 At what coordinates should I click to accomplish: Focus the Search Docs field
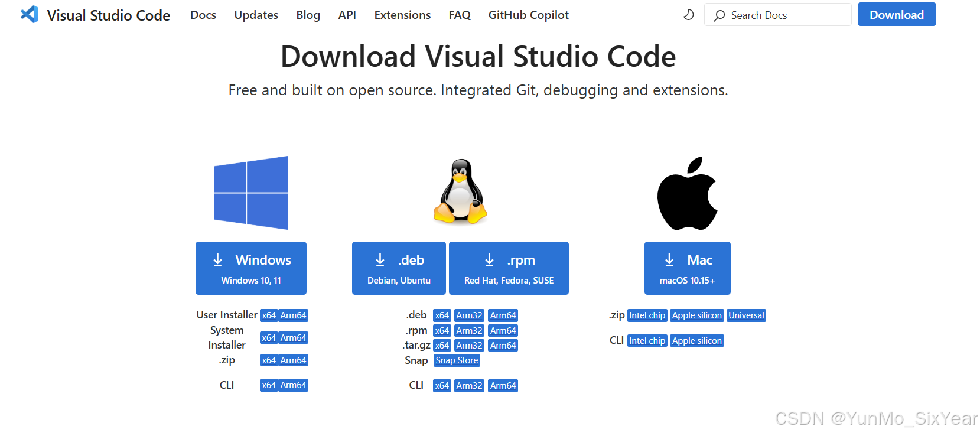777,15
